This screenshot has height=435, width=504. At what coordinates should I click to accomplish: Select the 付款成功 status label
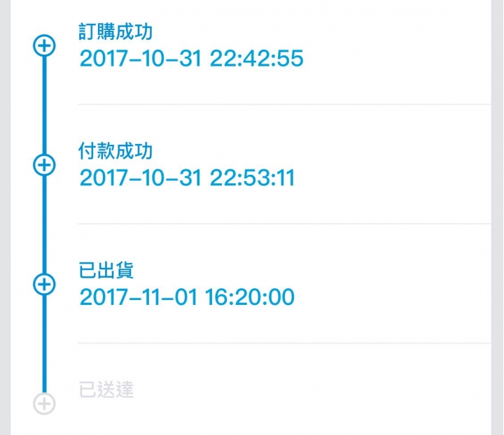coord(115,151)
